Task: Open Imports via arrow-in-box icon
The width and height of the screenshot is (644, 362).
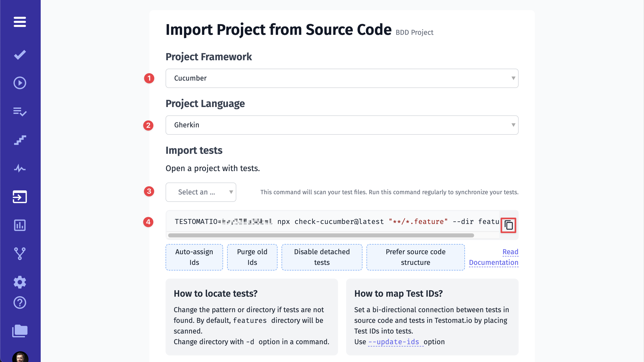Action: tap(20, 197)
